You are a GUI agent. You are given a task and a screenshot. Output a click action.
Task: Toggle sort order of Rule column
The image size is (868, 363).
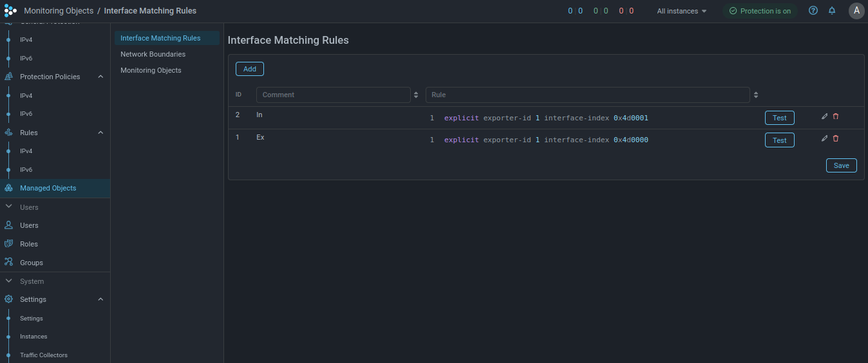point(756,95)
